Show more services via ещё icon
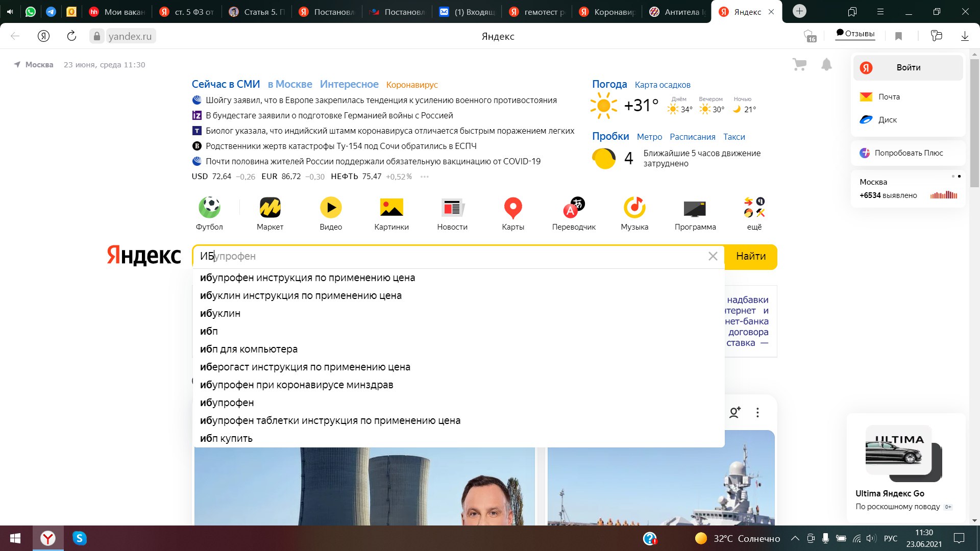 coord(754,213)
